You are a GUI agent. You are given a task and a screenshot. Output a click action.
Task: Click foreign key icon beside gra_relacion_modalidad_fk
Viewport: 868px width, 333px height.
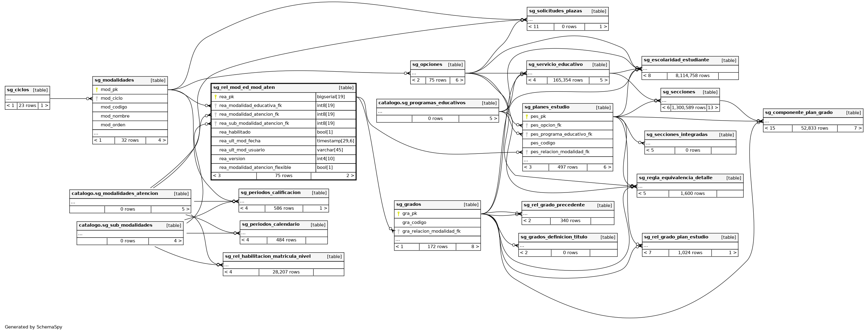[x=398, y=231]
